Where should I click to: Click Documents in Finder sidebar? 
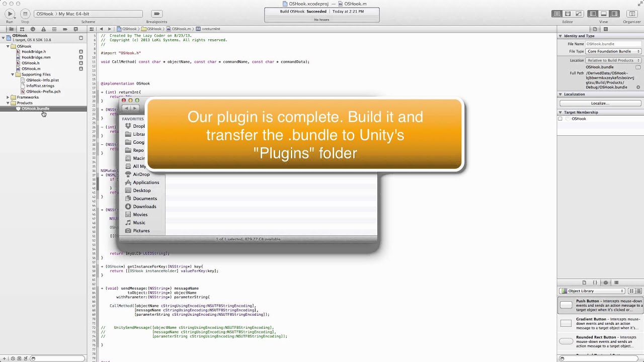[141, 199]
